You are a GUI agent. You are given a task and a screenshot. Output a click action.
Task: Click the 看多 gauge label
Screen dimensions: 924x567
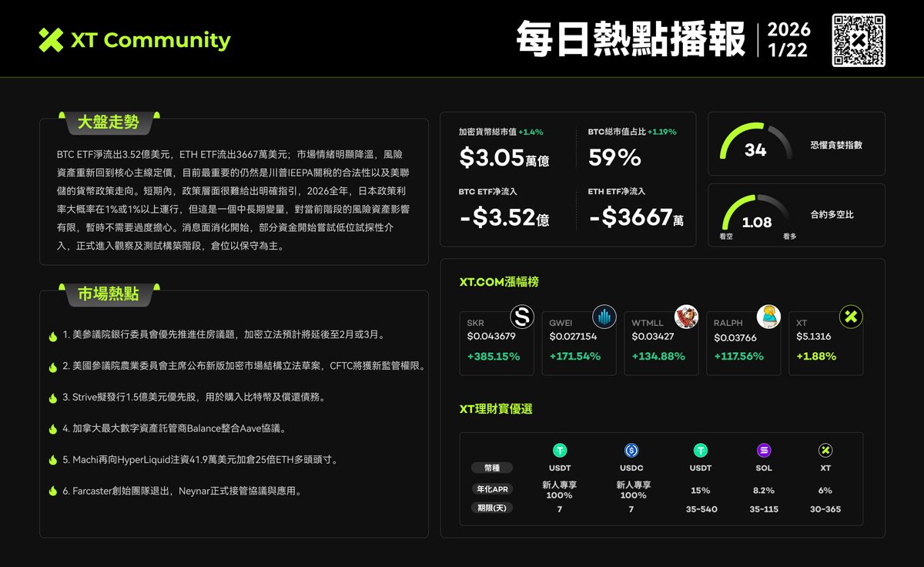(790, 237)
